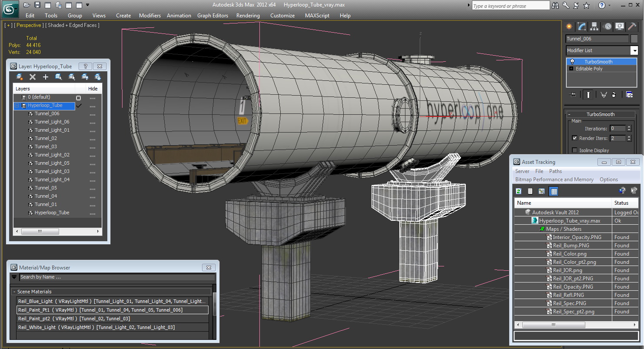Open the Create command panel tab
Screen dimensions: 644x349
pyautogui.click(x=569, y=27)
